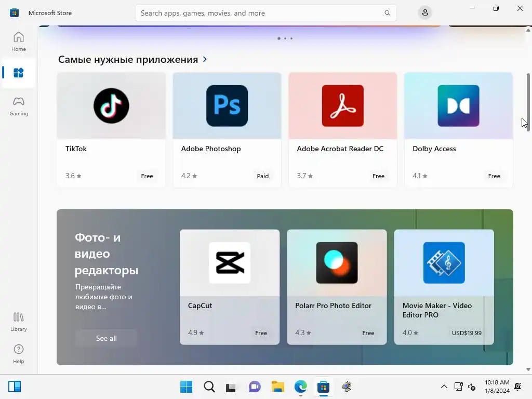
Task: Open the Windows Start menu
Action: tap(187, 387)
